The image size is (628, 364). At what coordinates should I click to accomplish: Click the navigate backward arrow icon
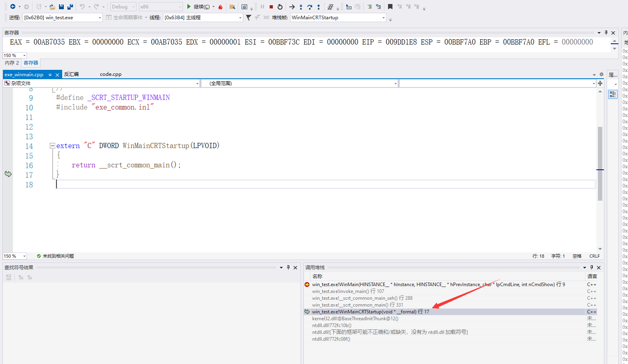point(13,6)
